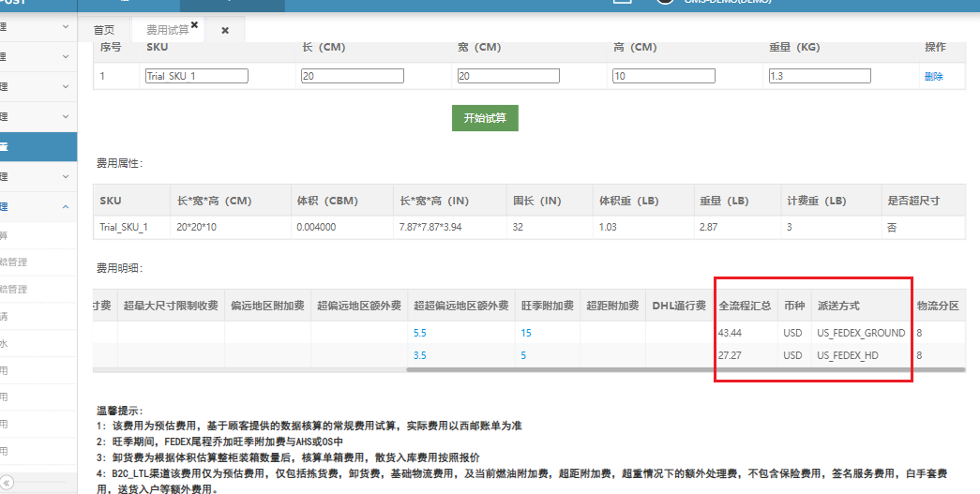Click the 旺季附加费 column header
The height and width of the screenshot is (494, 980).
click(548, 306)
